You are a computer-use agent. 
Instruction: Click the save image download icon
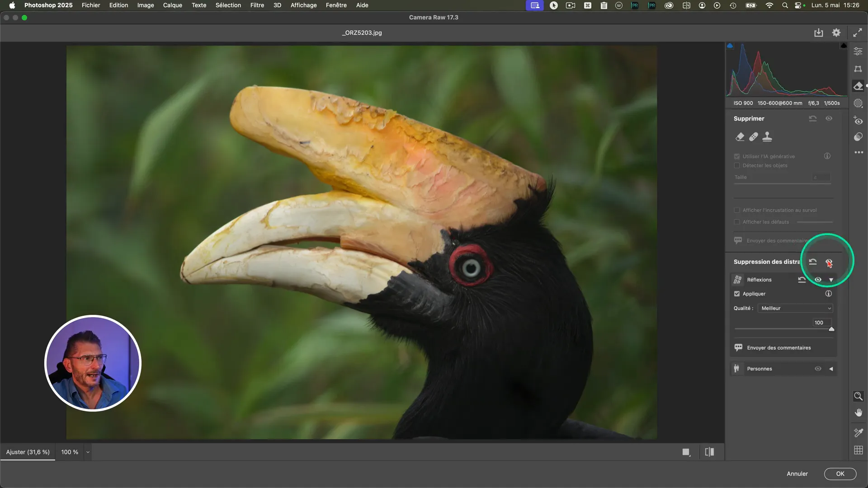[x=818, y=33]
